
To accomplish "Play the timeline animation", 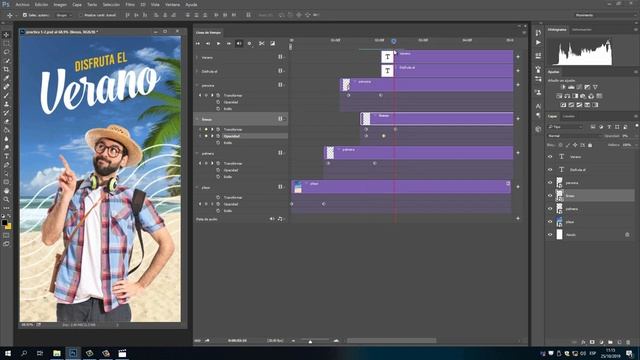I will pyautogui.click(x=218, y=43).
